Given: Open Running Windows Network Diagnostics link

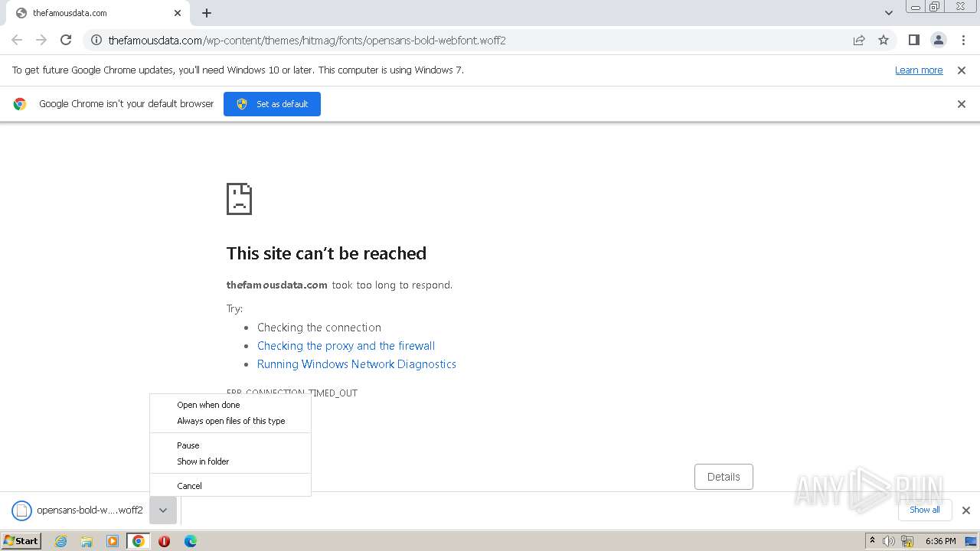Looking at the screenshot, I should (x=356, y=364).
